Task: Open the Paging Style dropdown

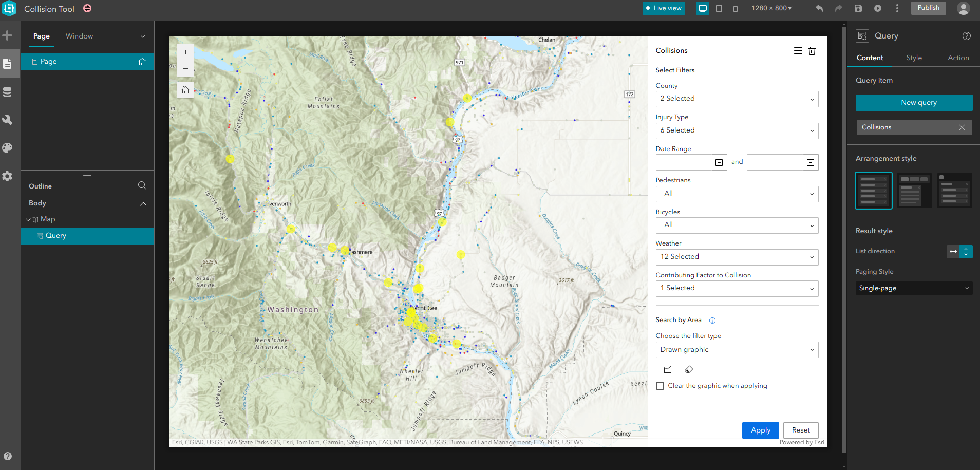Action: click(x=914, y=288)
